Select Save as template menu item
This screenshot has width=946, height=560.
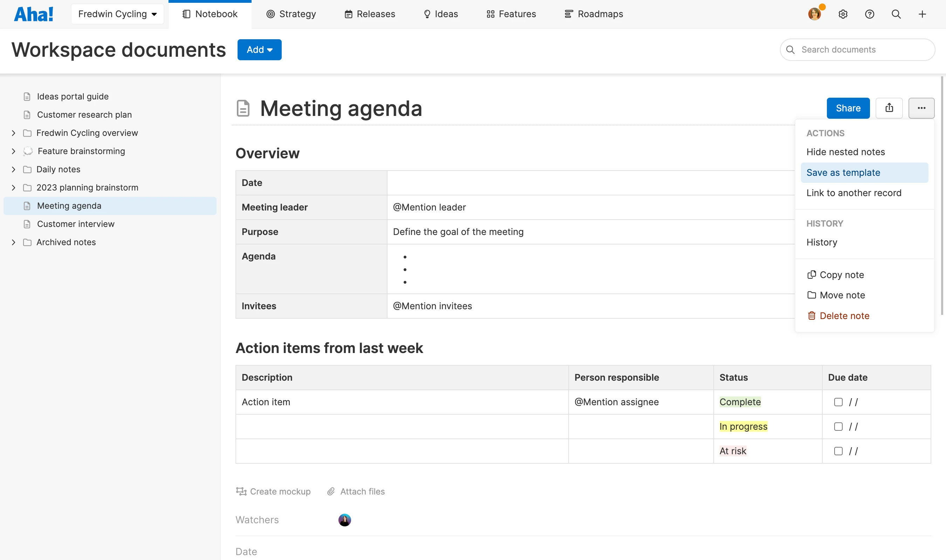843,172
